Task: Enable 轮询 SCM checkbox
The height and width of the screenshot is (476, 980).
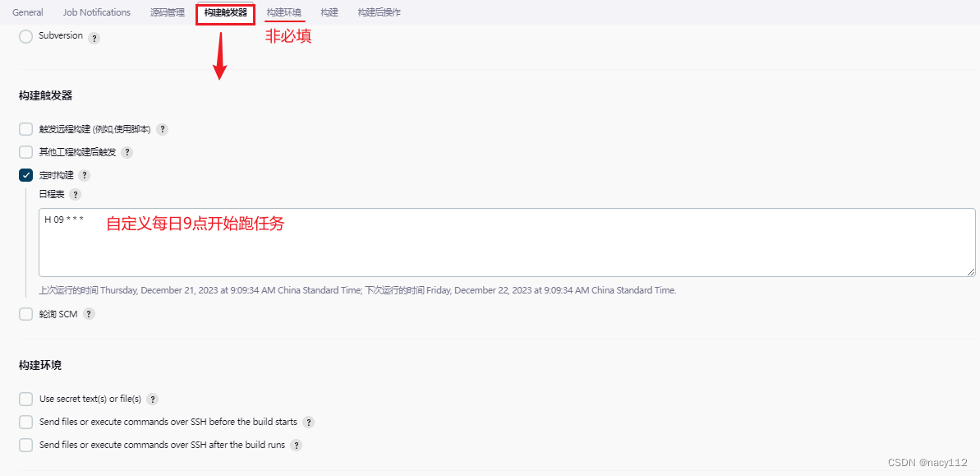Action: click(25, 314)
